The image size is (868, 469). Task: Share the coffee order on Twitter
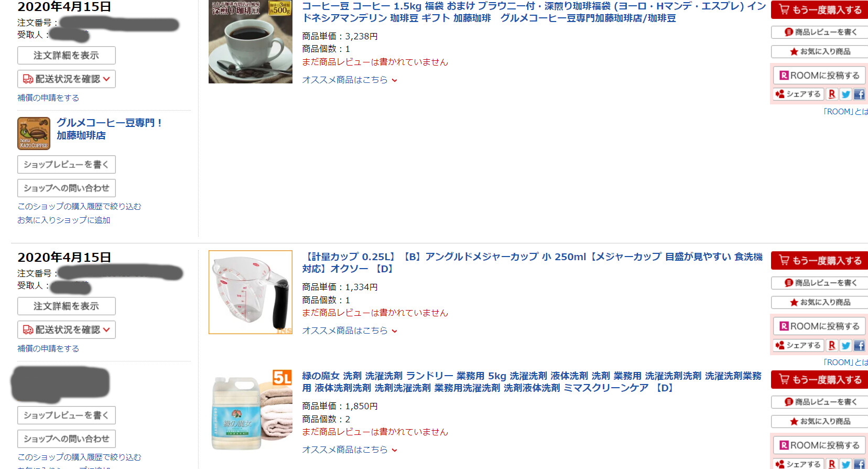coord(845,94)
